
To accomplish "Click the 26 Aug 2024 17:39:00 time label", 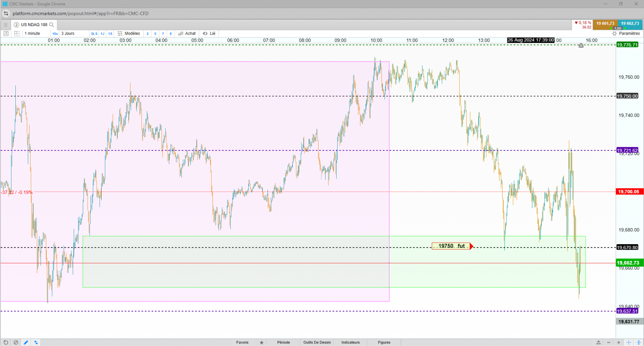I will pos(531,40).
